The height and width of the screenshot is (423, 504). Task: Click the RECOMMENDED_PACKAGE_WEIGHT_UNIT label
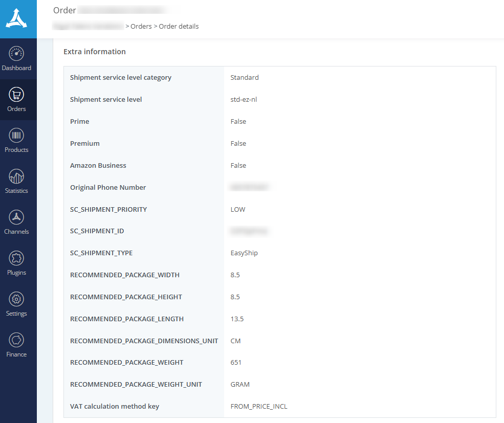[x=136, y=385]
